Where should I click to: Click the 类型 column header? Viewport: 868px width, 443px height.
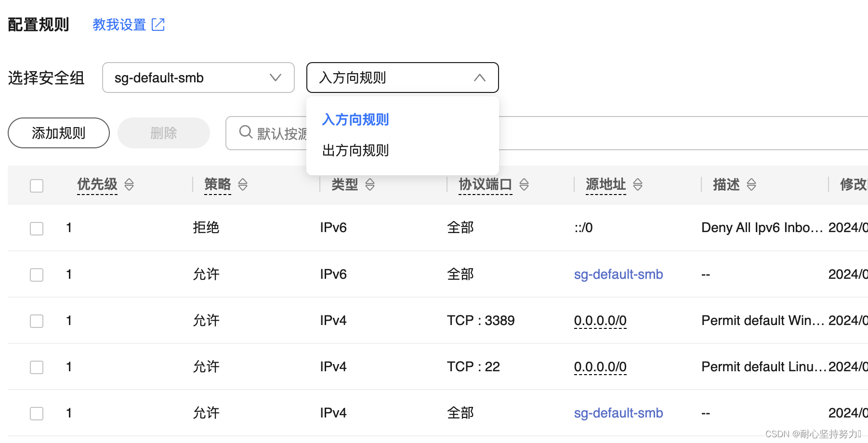click(x=345, y=184)
